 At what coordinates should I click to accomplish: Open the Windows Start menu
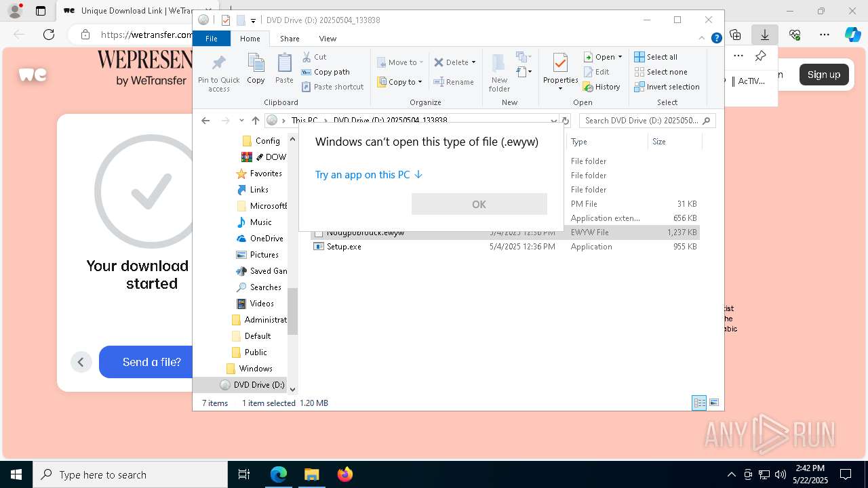point(16,474)
